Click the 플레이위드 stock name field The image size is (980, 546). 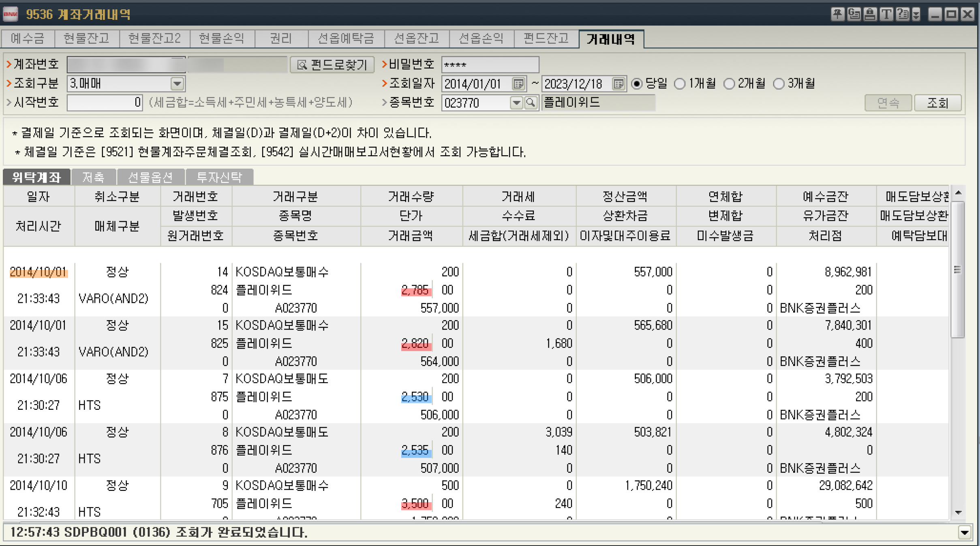(x=598, y=103)
